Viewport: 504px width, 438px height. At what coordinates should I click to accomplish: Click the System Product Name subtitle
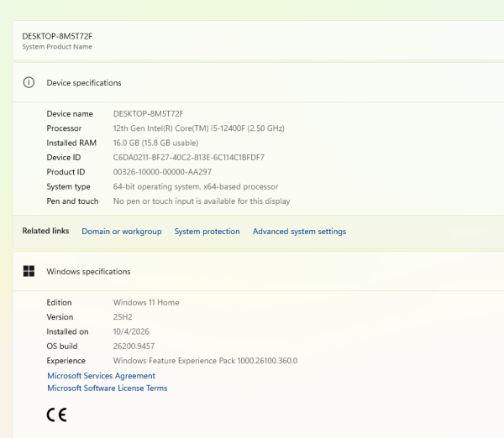[x=57, y=46]
